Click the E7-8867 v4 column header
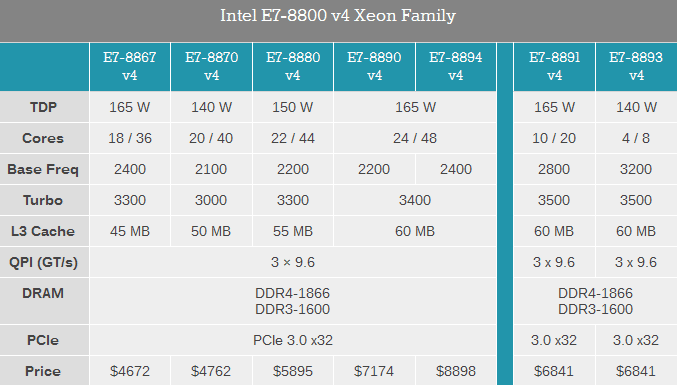The height and width of the screenshot is (385, 677). pyautogui.click(x=130, y=66)
